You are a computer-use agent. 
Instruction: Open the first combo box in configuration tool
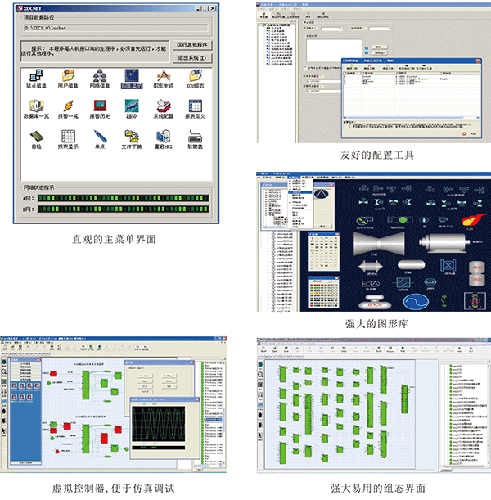click(x=331, y=29)
